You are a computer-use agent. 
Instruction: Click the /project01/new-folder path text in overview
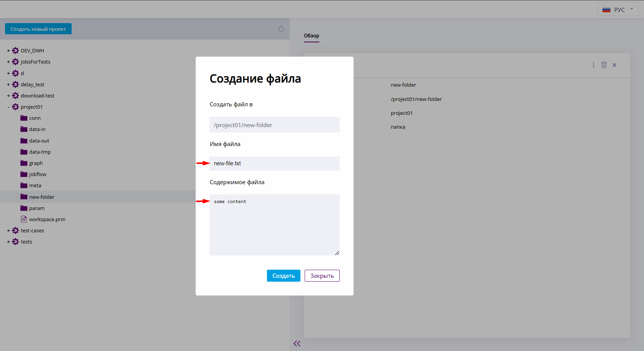click(x=416, y=99)
